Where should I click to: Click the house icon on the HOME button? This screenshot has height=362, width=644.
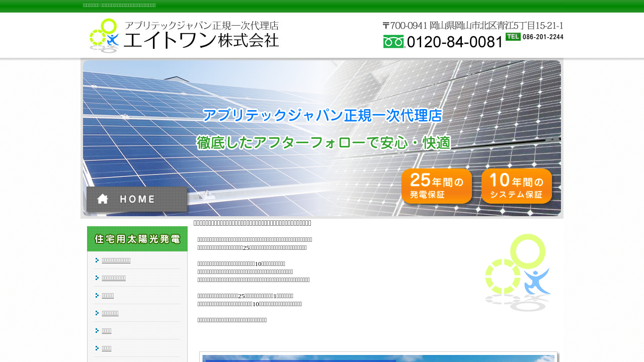103,199
